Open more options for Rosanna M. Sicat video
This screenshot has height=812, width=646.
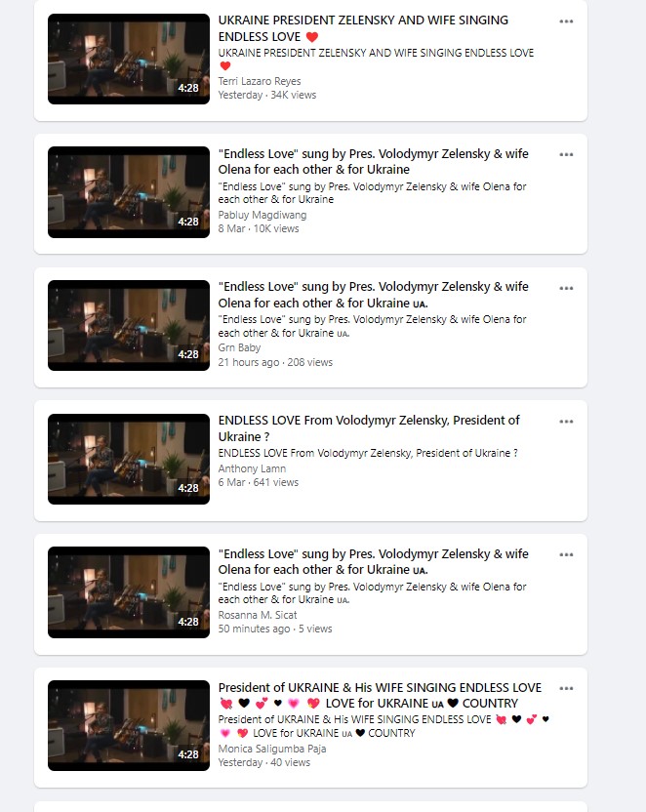pos(566,554)
